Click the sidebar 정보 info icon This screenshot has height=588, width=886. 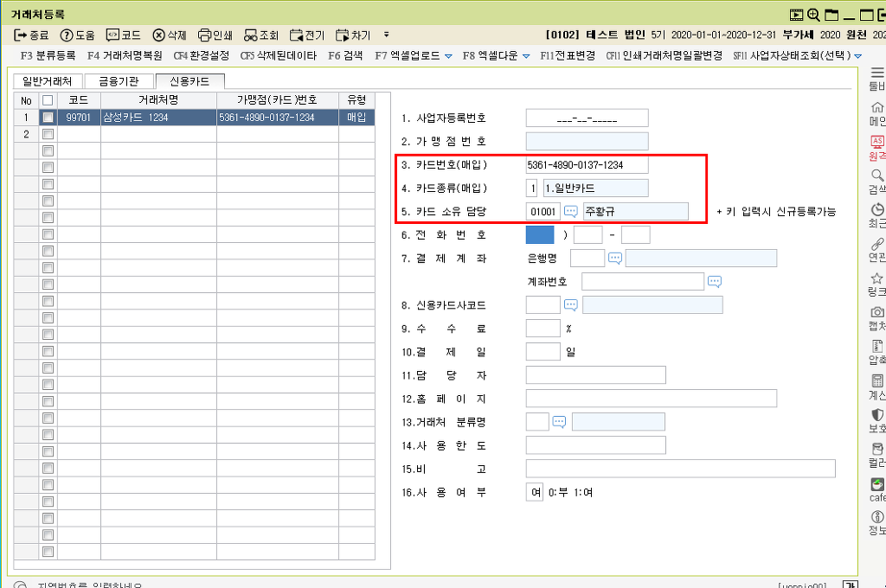point(877,516)
